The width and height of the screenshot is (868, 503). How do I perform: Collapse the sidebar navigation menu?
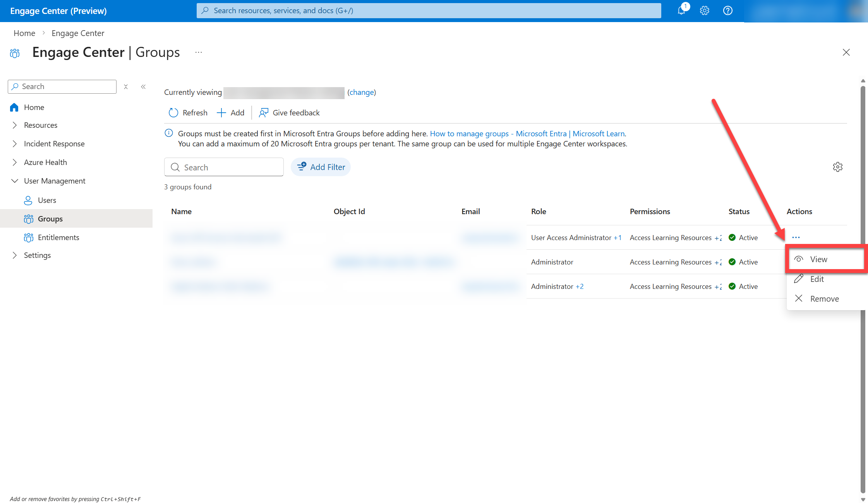143,87
